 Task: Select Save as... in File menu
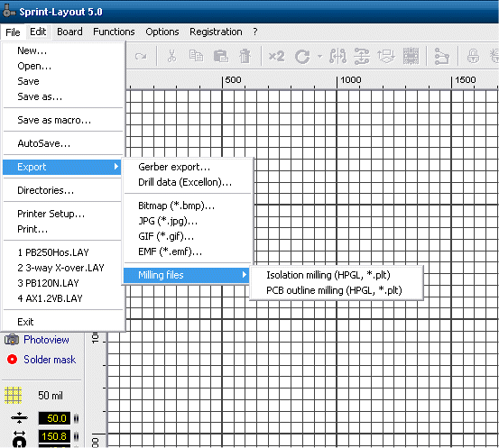[62, 96]
